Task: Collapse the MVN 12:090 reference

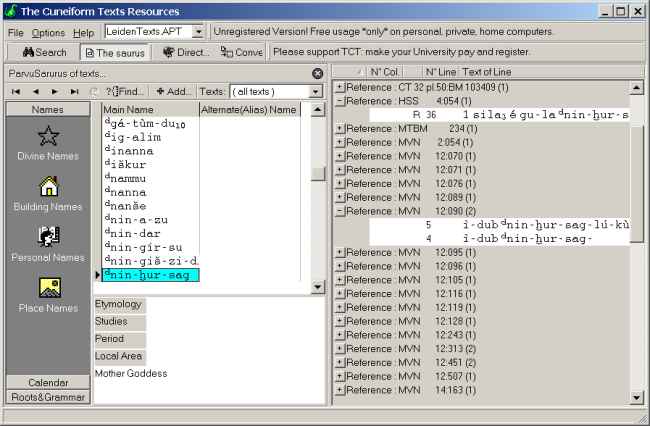Action: point(340,211)
